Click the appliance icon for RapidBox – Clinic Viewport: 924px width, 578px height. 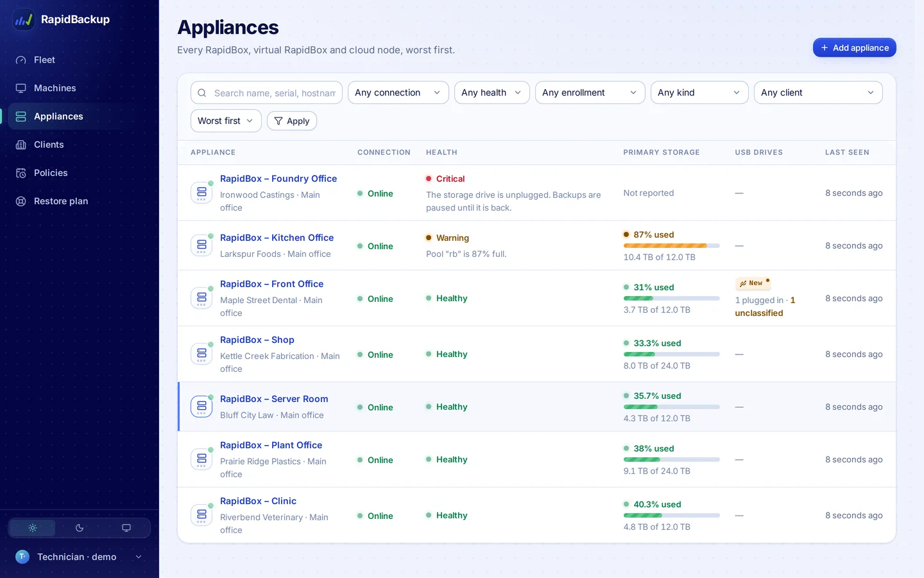coord(201,515)
